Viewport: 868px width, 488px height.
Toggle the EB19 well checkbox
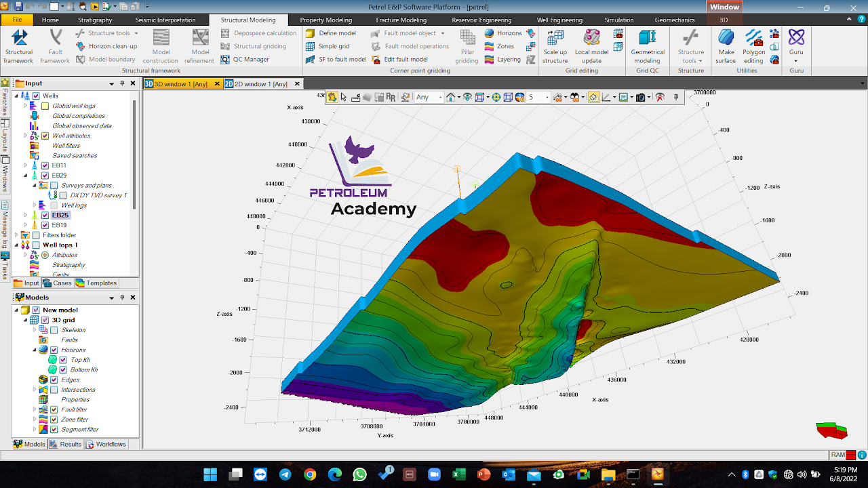(x=45, y=225)
